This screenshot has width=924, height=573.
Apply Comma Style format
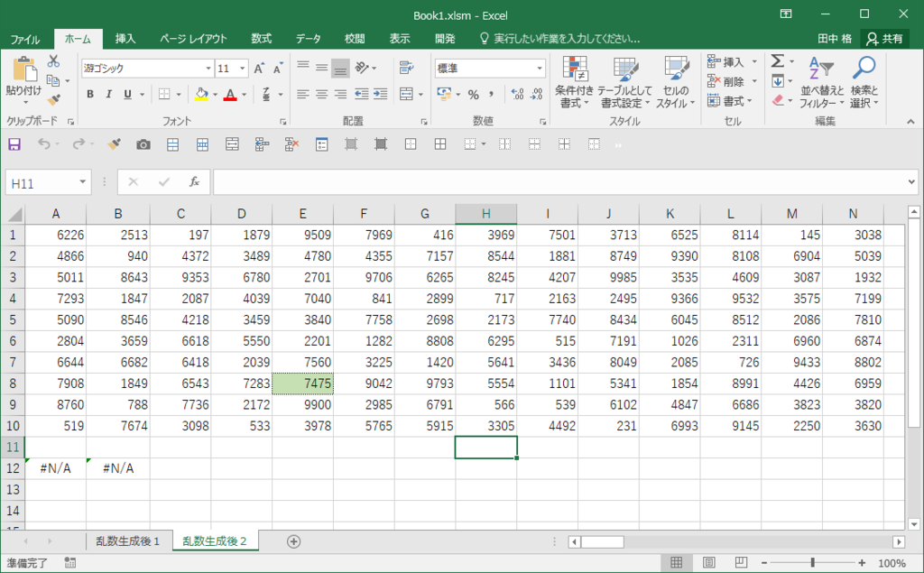tap(491, 95)
